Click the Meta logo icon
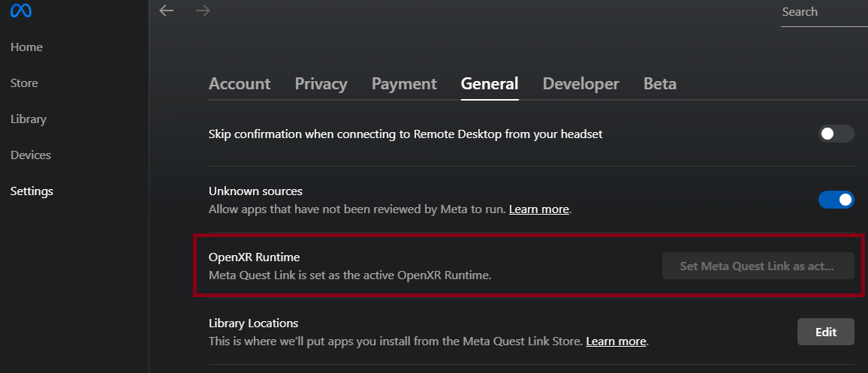The width and height of the screenshot is (868, 373). tap(21, 11)
